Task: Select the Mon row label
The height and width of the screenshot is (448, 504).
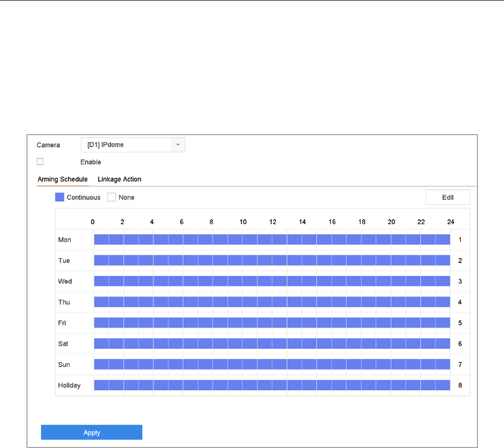Action: pos(65,240)
